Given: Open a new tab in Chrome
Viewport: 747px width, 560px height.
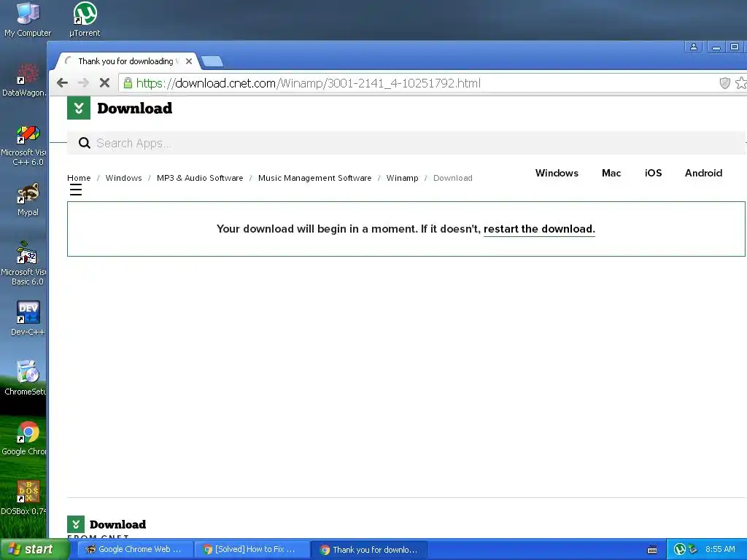Looking at the screenshot, I should [x=212, y=61].
